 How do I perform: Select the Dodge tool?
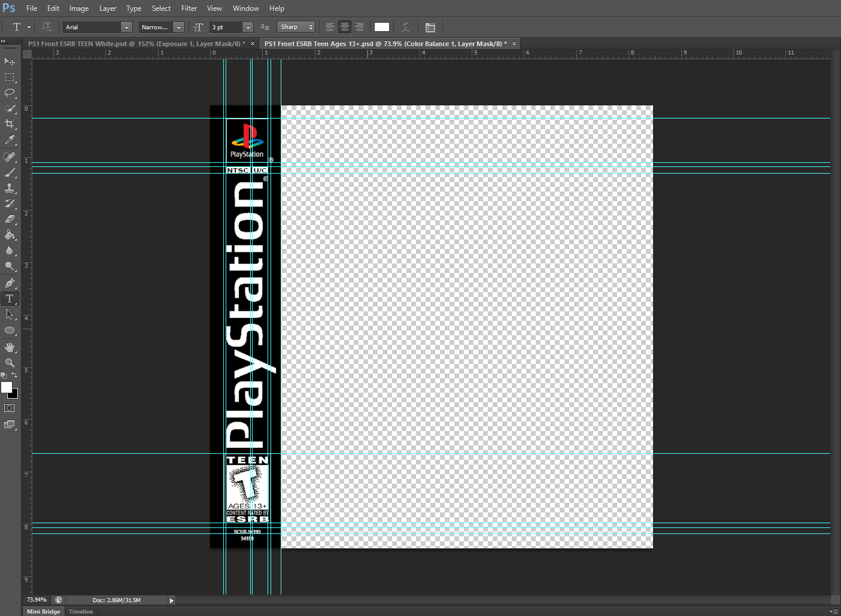pyautogui.click(x=10, y=266)
